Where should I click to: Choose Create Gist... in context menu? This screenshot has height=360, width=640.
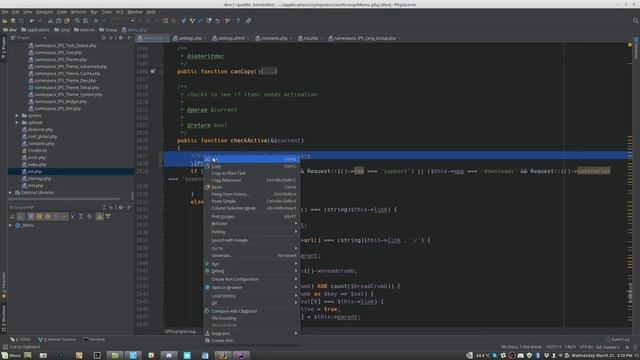coord(251,340)
